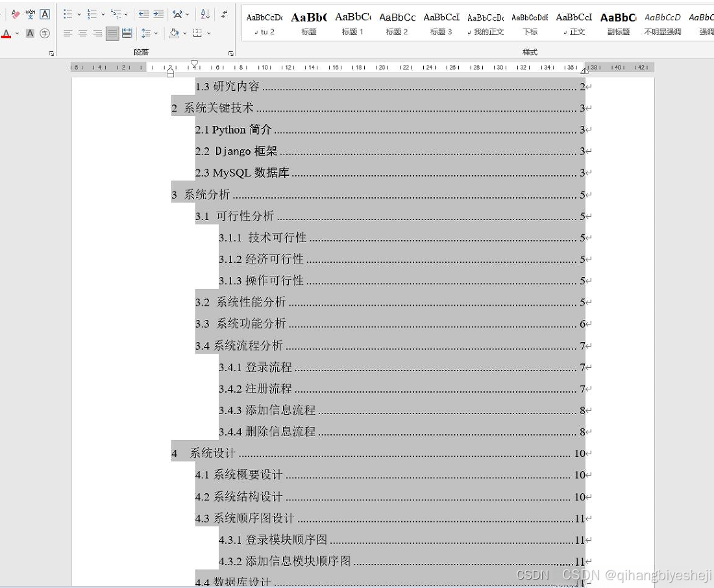Select the bullet list icon
This screenshot has width=714, height=588.
(67, 14)
